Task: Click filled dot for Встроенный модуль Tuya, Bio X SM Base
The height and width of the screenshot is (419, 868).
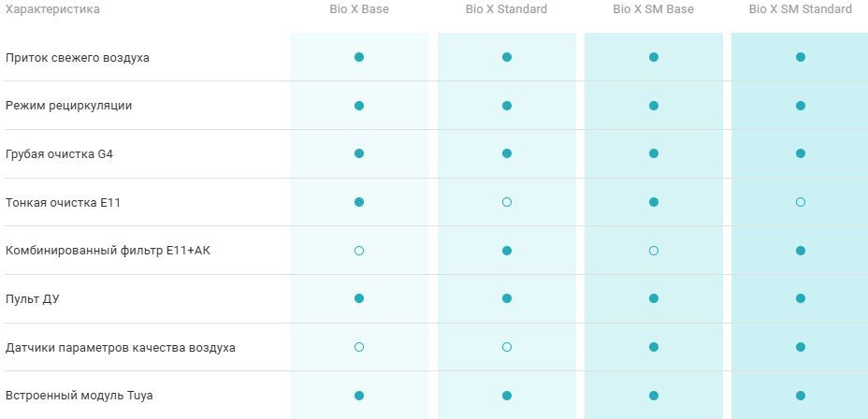Action: tap(654, 396)
